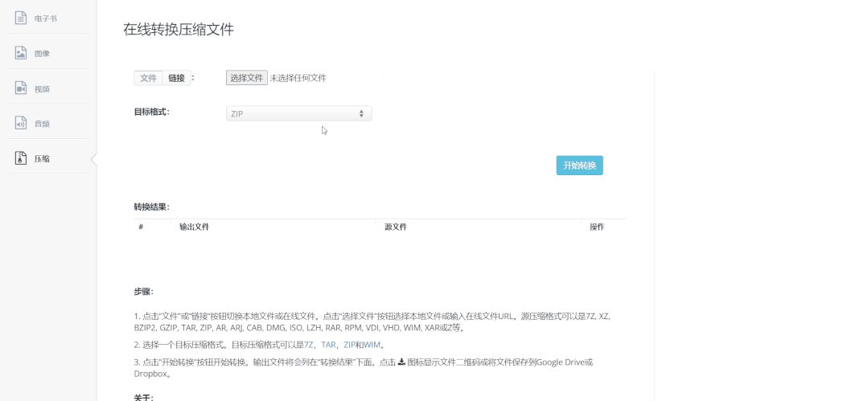868x401 pixels.
Task: Click the dropdown arrows of 目标格式
Action: 361,113
